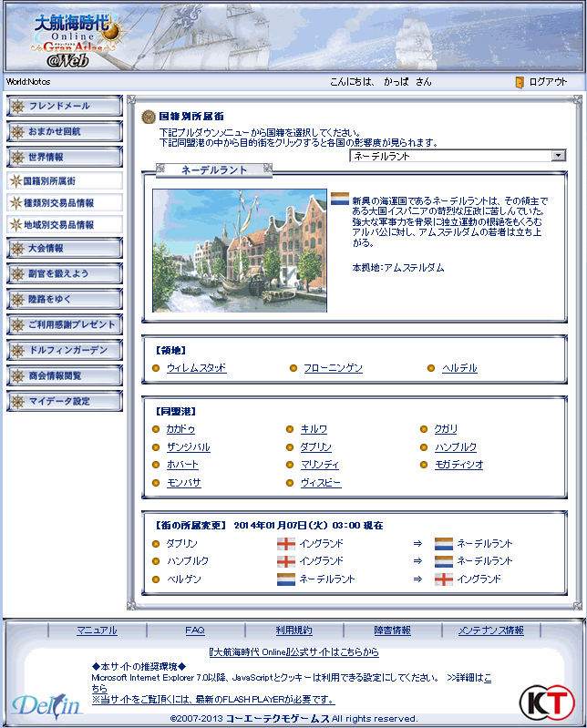The height and width of the screenshot is (728, 587).
Task: Open the フローニンゲン territory link
Action: 333,368
